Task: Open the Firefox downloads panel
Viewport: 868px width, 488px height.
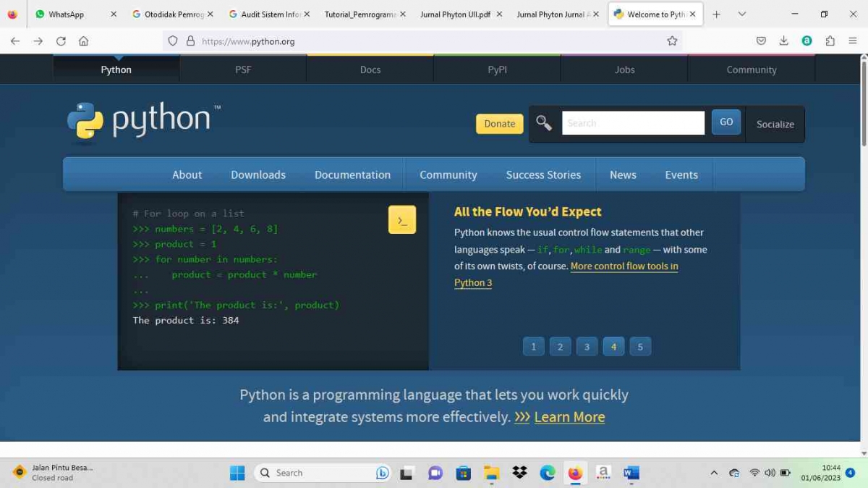Action: (783, 41)
